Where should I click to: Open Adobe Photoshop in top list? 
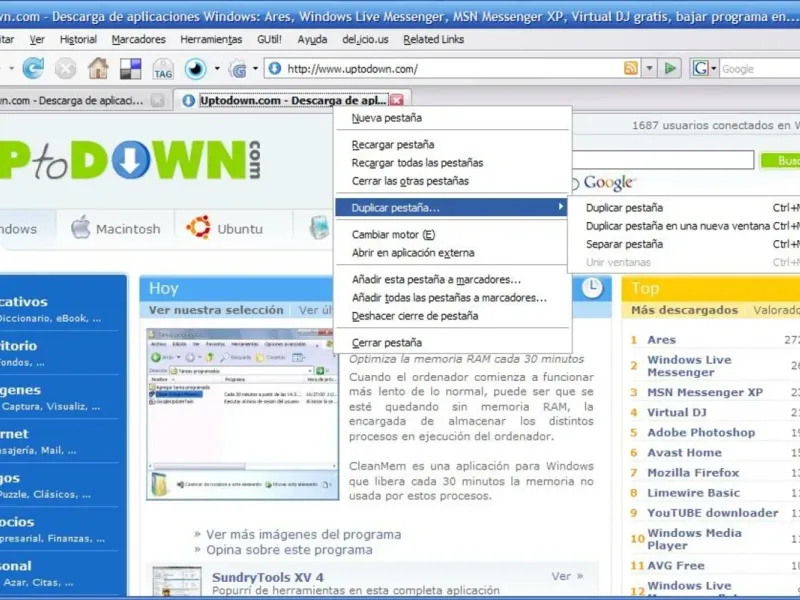[701, 433]
